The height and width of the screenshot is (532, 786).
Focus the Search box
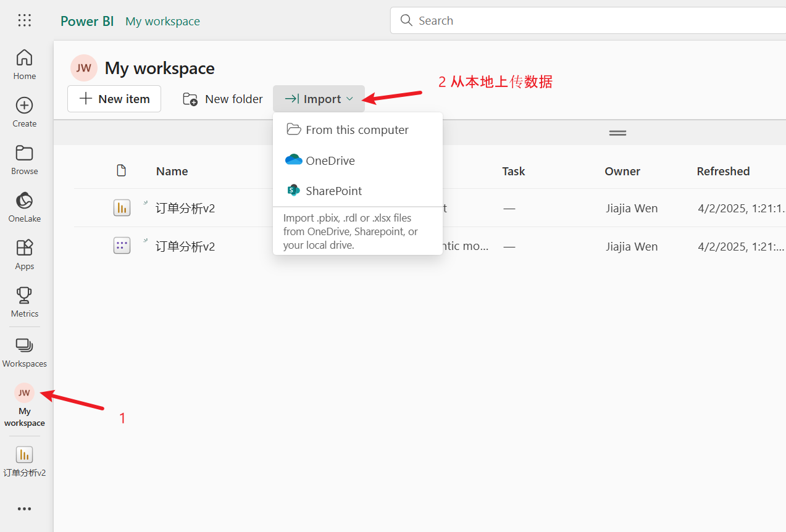(x=588, y=20)
